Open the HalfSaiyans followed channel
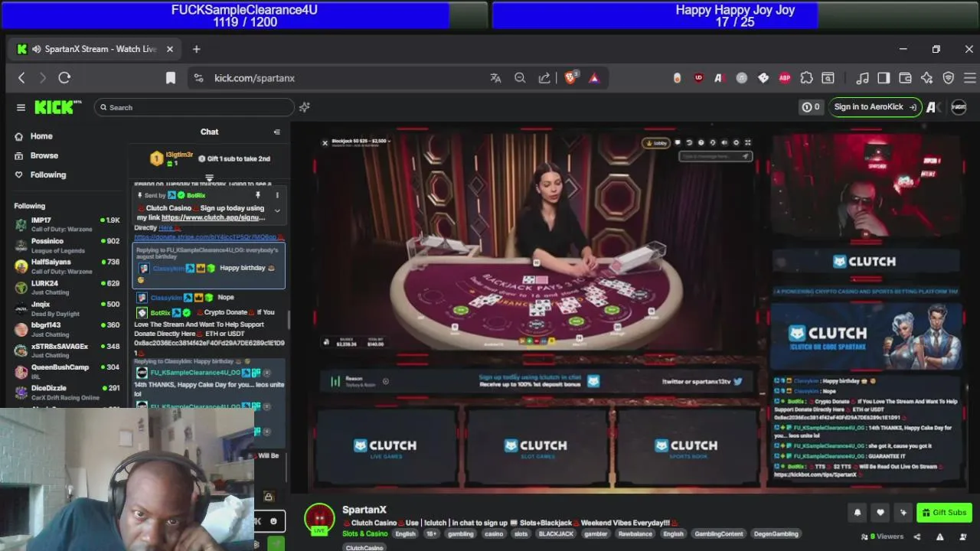The image size is (980, 551). pyautogui.click(x=67, y=266)
